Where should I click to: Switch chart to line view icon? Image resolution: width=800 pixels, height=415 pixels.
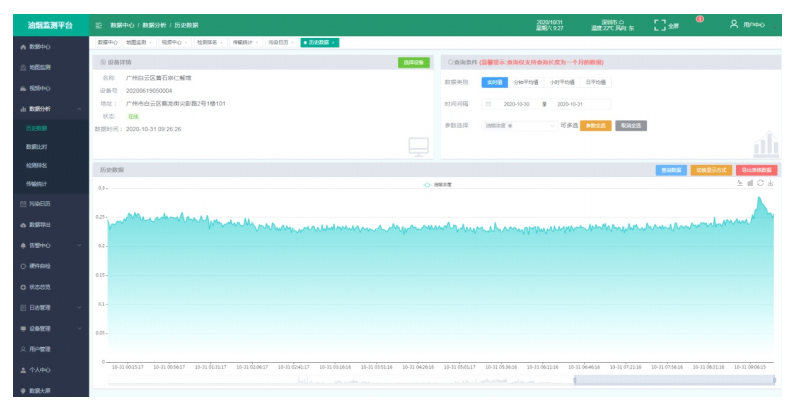739,183
